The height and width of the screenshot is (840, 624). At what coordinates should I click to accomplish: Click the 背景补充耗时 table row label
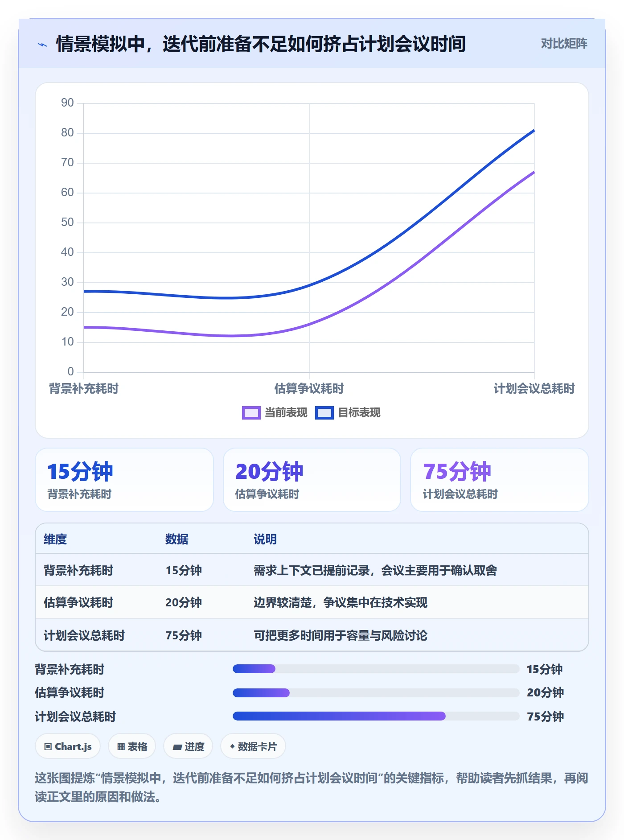click(x=78, y=571)
